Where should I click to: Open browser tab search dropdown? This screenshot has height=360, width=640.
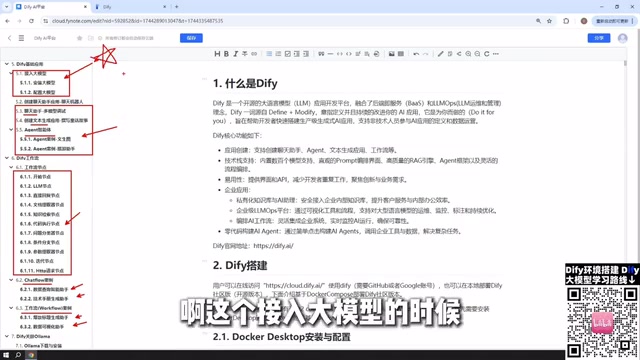6,7
